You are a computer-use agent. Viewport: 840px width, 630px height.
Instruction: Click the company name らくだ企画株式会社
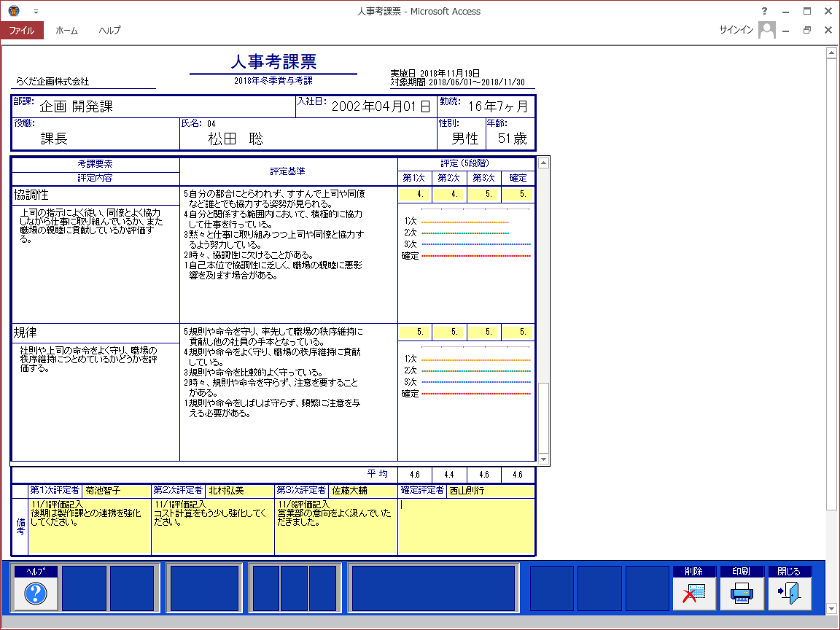tap(52, 82)
